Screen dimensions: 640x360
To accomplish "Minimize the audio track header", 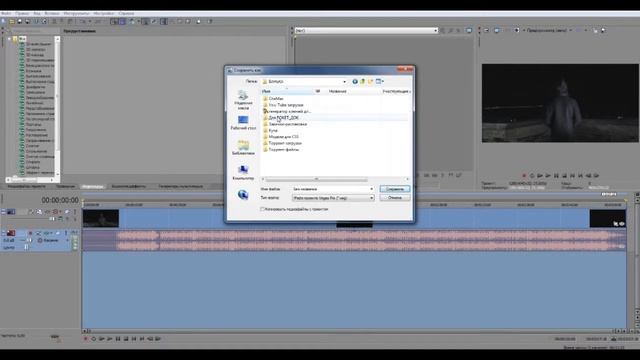I will pos(3,233).
